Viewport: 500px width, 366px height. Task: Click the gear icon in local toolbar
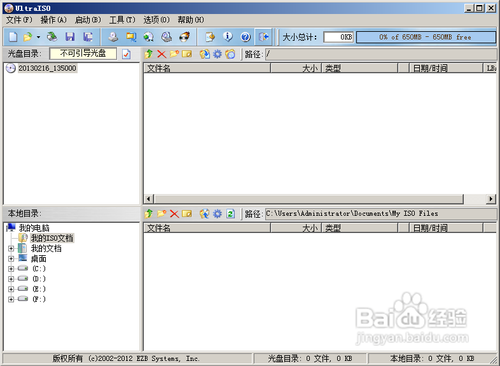[217, 214]
